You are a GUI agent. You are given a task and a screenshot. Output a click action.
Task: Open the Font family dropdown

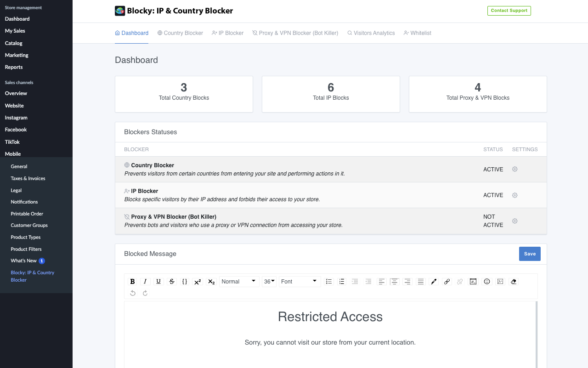[300, 282]
